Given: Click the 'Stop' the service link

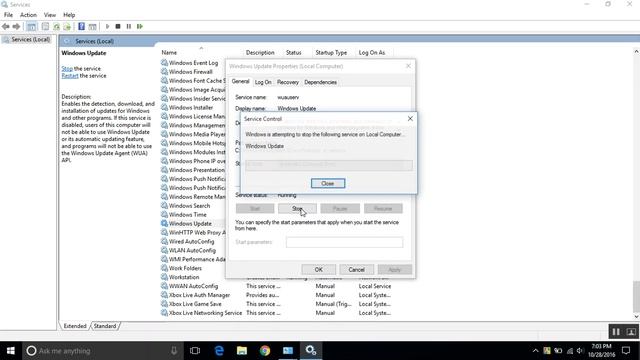Looking at the screenshot, I should (67, 69).
